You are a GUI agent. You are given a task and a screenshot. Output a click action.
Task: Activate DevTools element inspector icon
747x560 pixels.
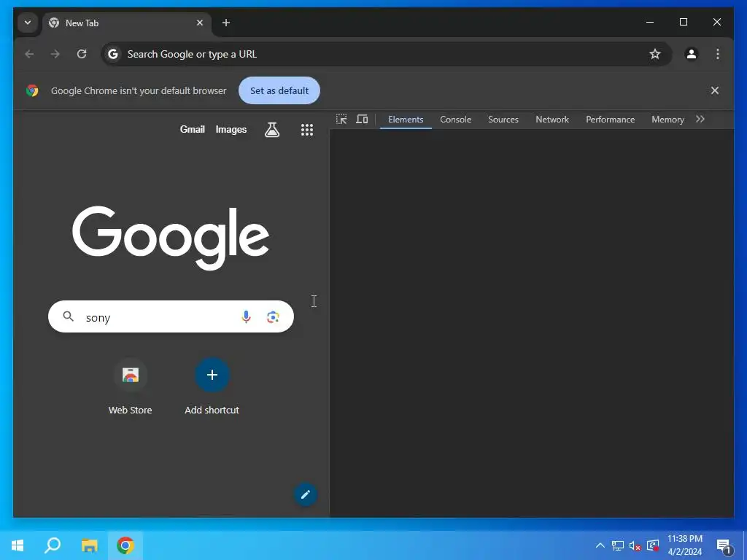pos(341,120)
